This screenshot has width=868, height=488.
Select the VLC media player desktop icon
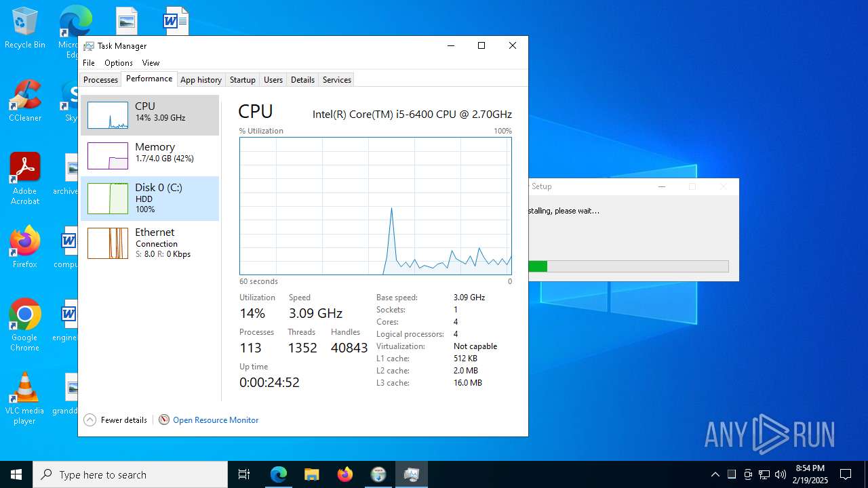tap(25, 399)
